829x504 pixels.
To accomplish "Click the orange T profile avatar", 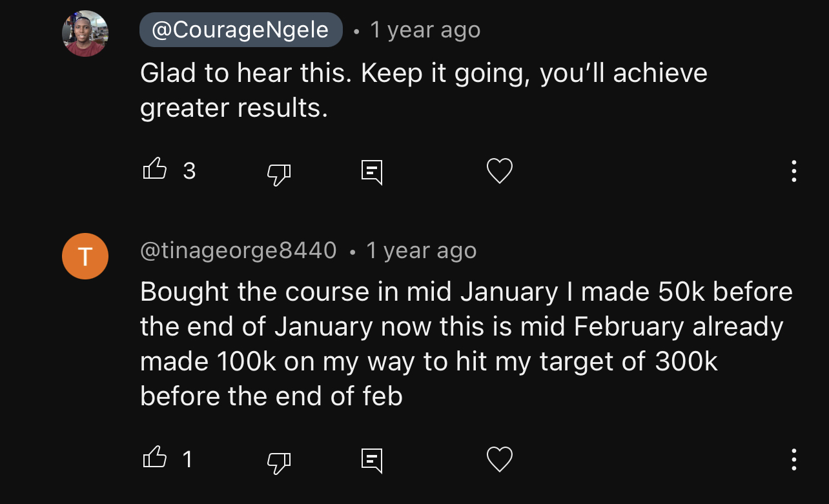I will tap(85, 256).
